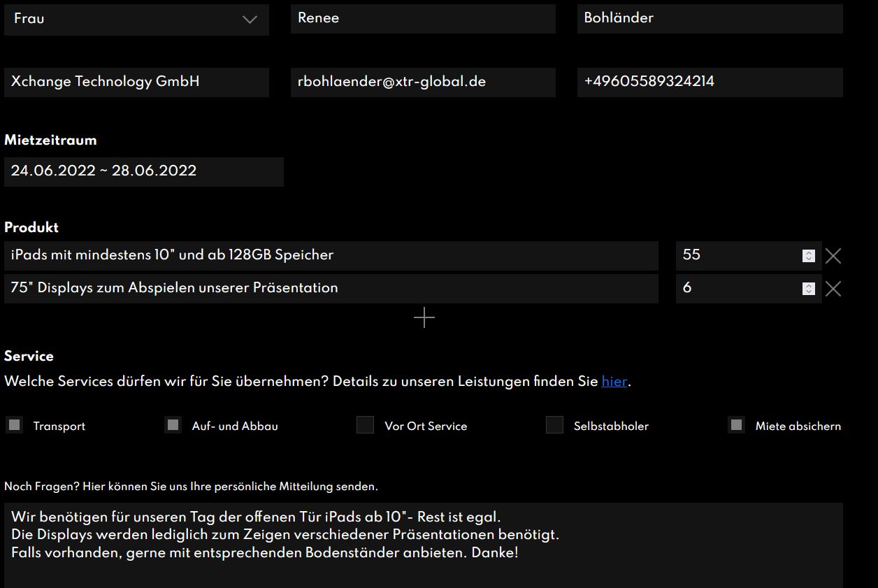Screen dimensions: 878x588
Task: Click the iPads product description field
Action: click(331, 256)
